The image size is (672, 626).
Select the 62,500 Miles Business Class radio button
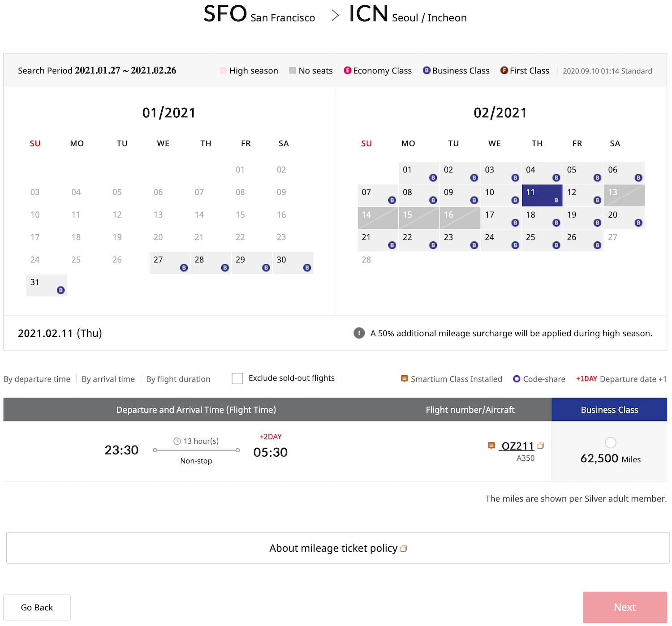click(x=610, y=442)
